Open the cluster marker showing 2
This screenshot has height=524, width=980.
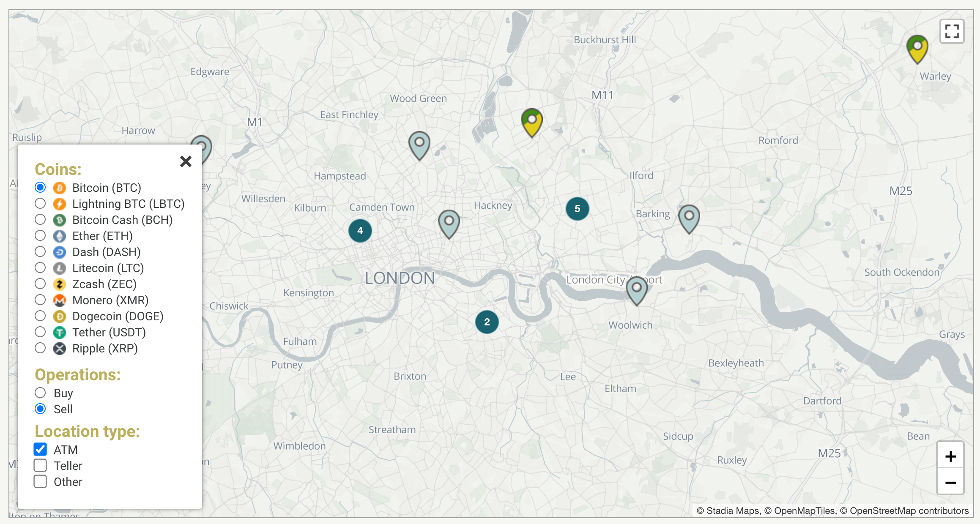point(487,322)
